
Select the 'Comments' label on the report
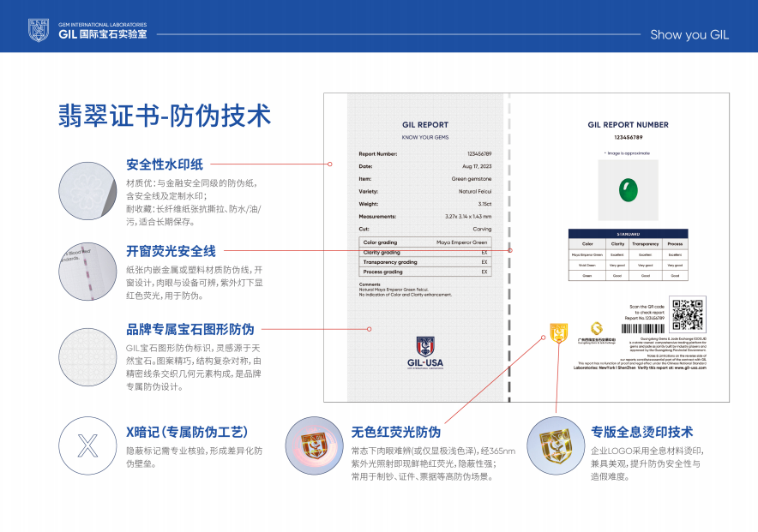tap(370, 284)
